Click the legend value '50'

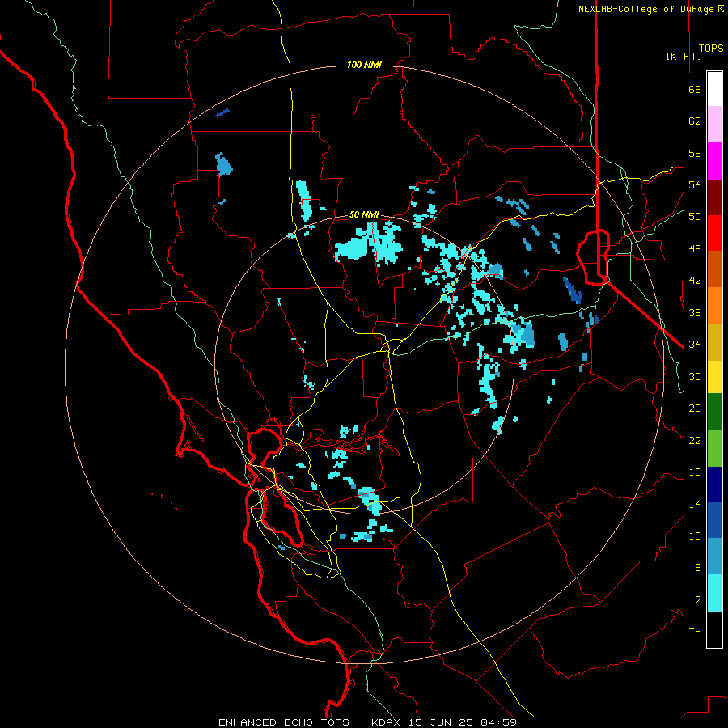(x=695, y=217)
